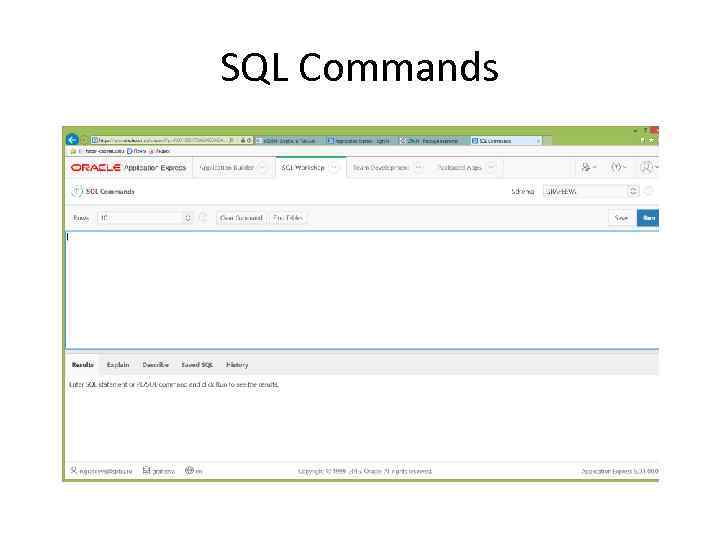Viewport: 720px width, 540px height.
Task: Run the SQL command
Action: click(x=648, y=218)
